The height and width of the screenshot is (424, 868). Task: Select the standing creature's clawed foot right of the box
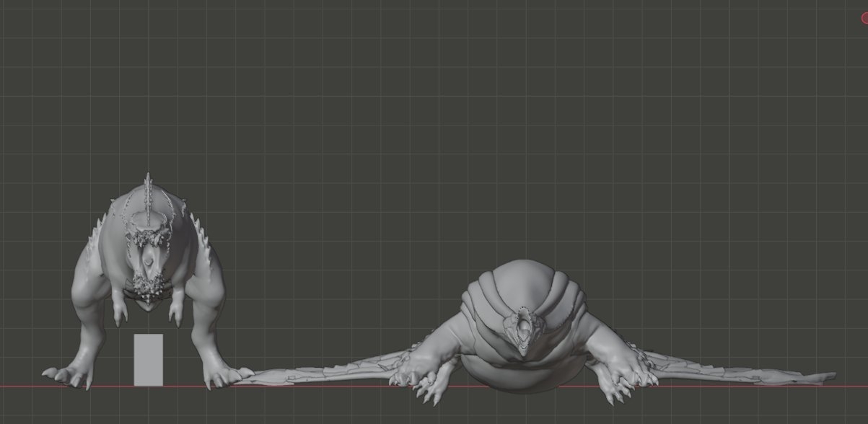coord(224,375)
